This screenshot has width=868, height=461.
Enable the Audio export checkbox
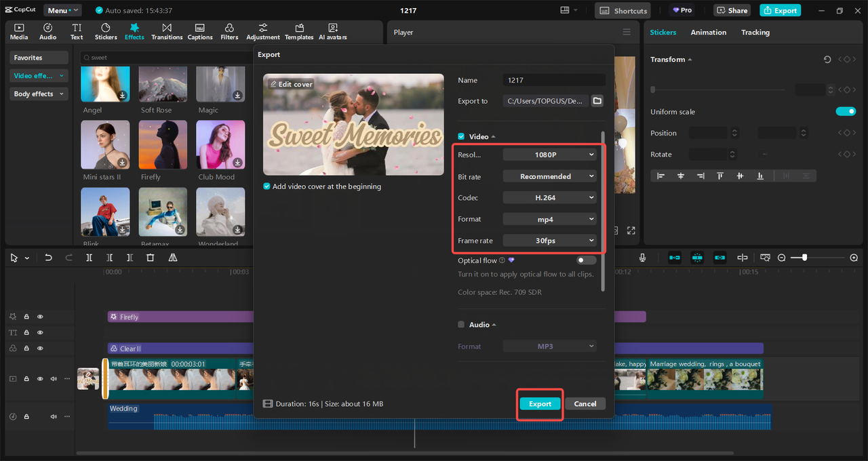(461, 325)
